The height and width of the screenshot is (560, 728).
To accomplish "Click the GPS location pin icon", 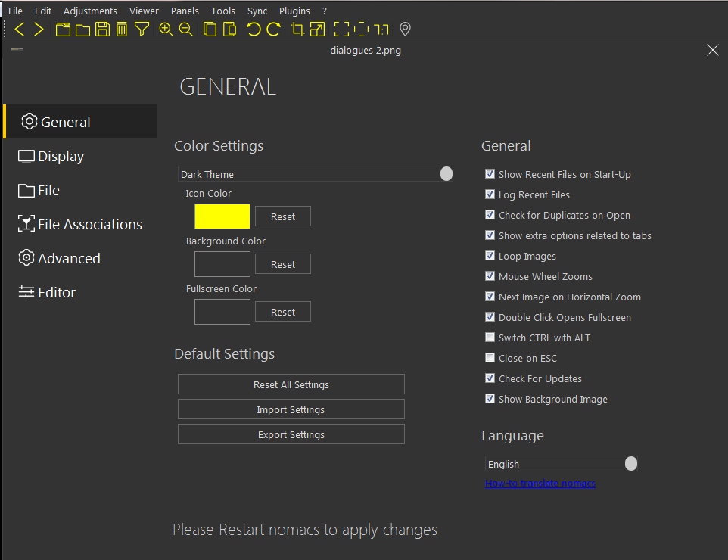I will [x=406, y=30].
